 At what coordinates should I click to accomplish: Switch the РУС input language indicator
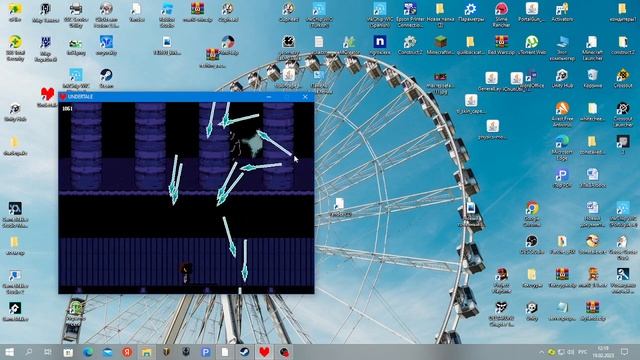point(583,352)
